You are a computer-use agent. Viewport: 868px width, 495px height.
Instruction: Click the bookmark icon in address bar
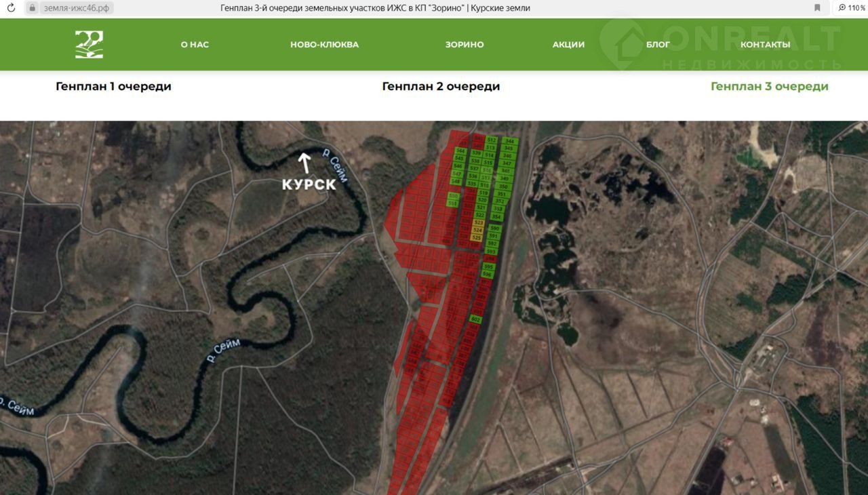(x=817, y=8)
